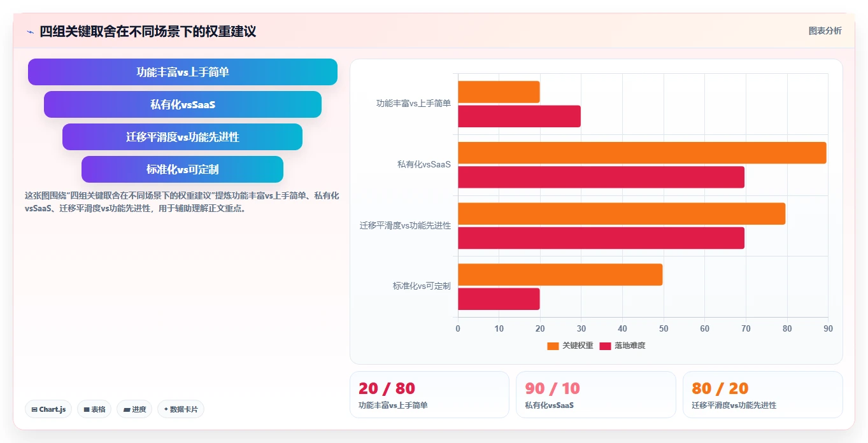Click the 表格 tag chip
Image resolution: width=868 pixels, height=443 pixels.
(x=95, y=409)
